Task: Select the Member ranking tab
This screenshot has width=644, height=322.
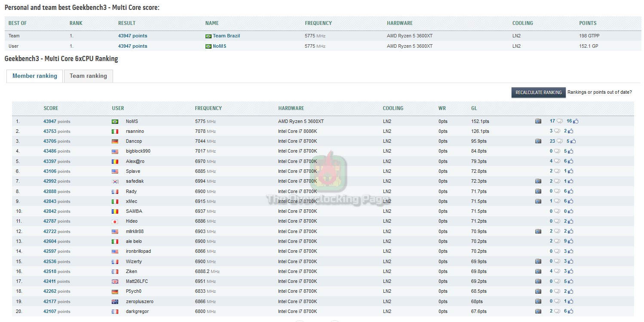Action: tap(34, 76)
